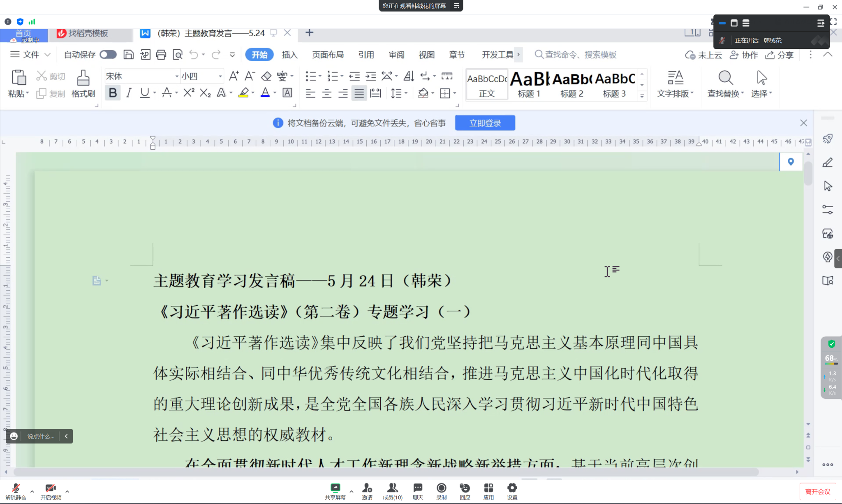Open bullet list style dropdown
Viewport: 842px width, 504px height.
click(320, 76)
